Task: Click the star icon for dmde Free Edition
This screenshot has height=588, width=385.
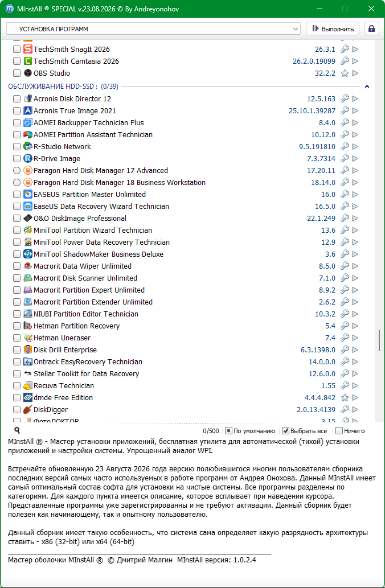Action: 345,397
